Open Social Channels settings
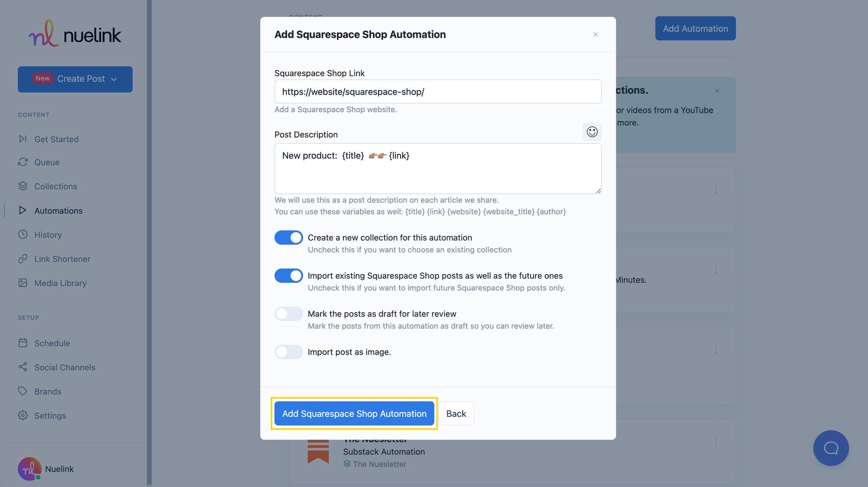Image resolution: width=868 pixels, height=487 pixels. (x=64, y=367)
